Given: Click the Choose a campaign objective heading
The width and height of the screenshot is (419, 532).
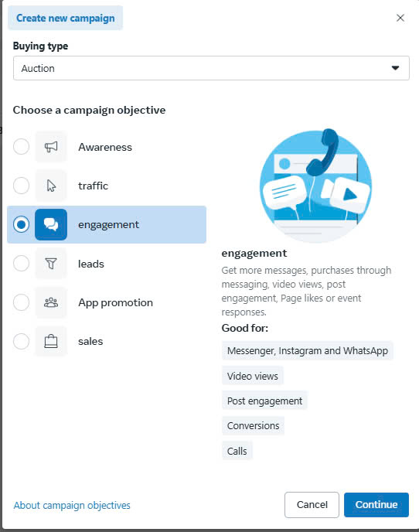Looking at the screenshot, I should point(89,111).
